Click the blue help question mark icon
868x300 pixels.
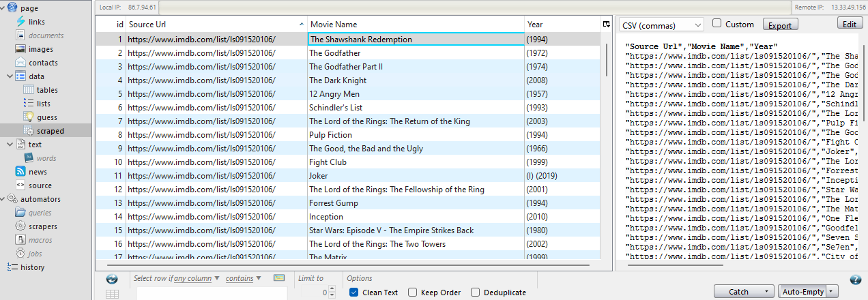click(856, 280)
